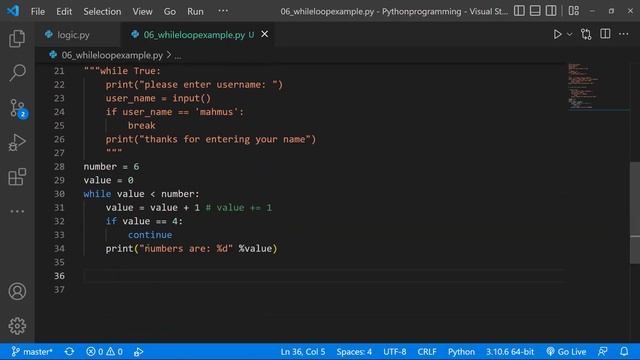Change indentation via Spaces: 4

click(354, 351)
